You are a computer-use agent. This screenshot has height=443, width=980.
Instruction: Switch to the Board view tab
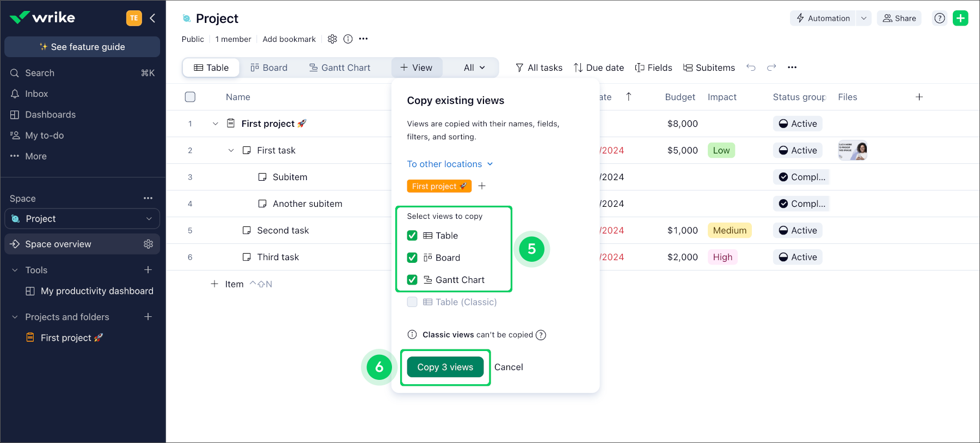point(269,67)
